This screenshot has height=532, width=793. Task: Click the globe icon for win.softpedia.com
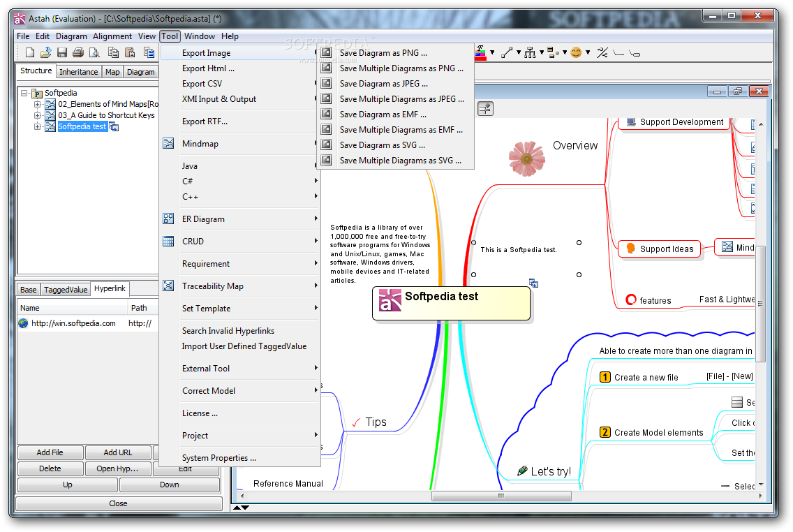pos(23,323)
